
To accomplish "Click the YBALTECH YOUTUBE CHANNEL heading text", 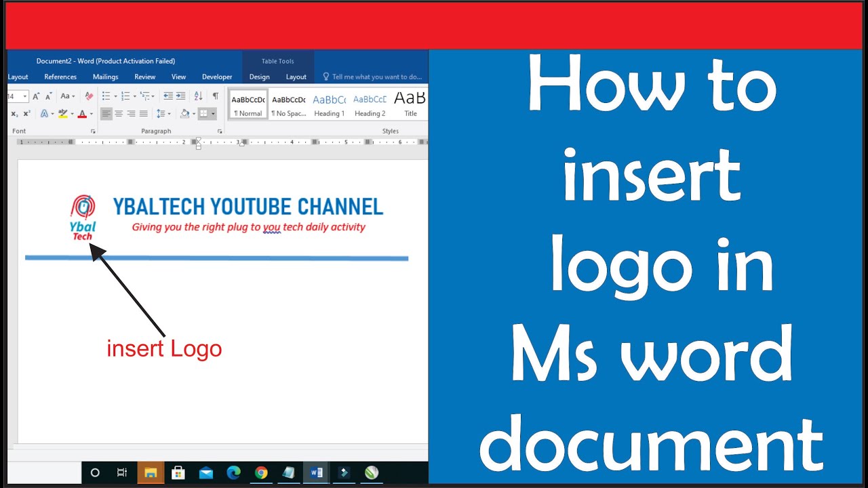I will (x=248, y=206).
